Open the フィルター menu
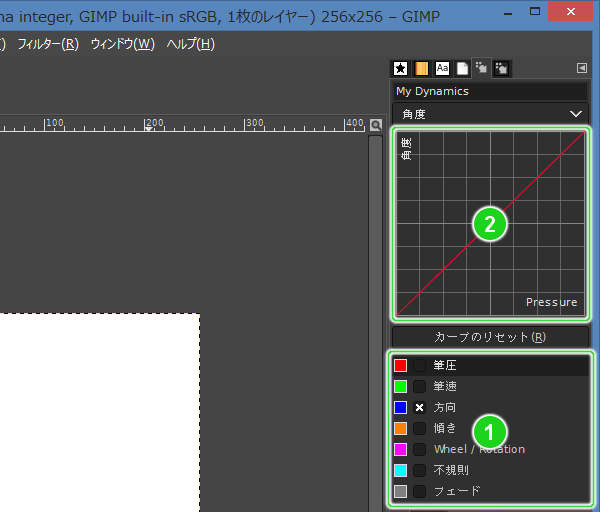This screenshot has height=512, width=600. coord(47,44)
